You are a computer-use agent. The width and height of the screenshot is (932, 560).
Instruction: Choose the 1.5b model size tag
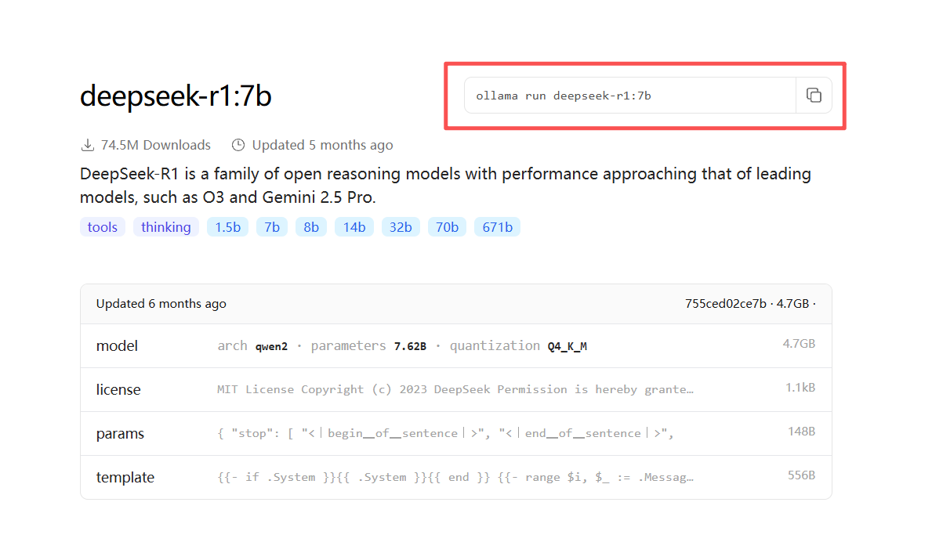(x=227, y=227)
